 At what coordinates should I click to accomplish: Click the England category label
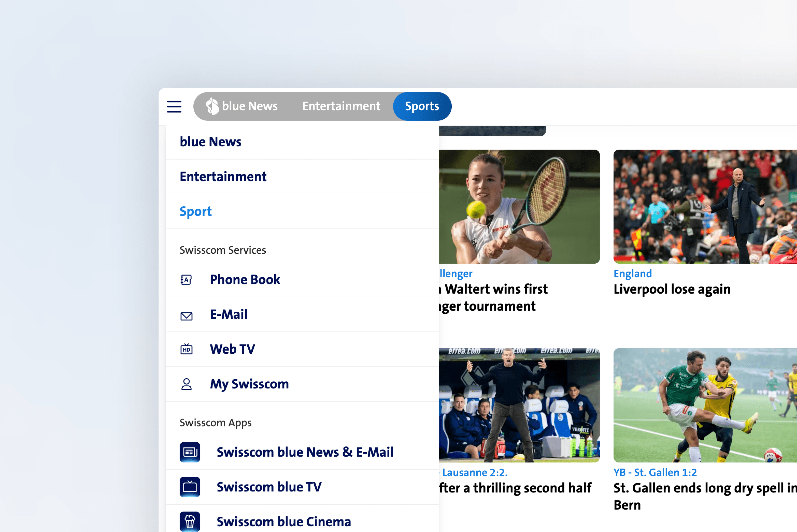pyautogui.click(x=633, y=273)
